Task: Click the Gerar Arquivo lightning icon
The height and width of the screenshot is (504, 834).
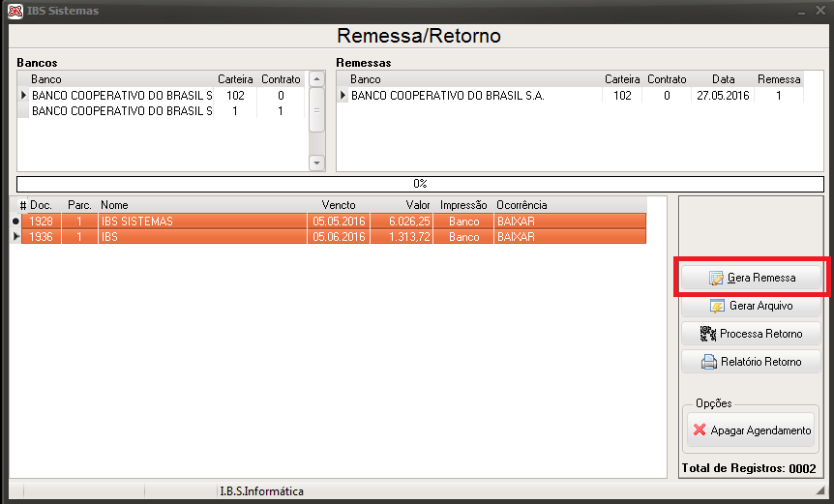Action: tap(717, 307)
